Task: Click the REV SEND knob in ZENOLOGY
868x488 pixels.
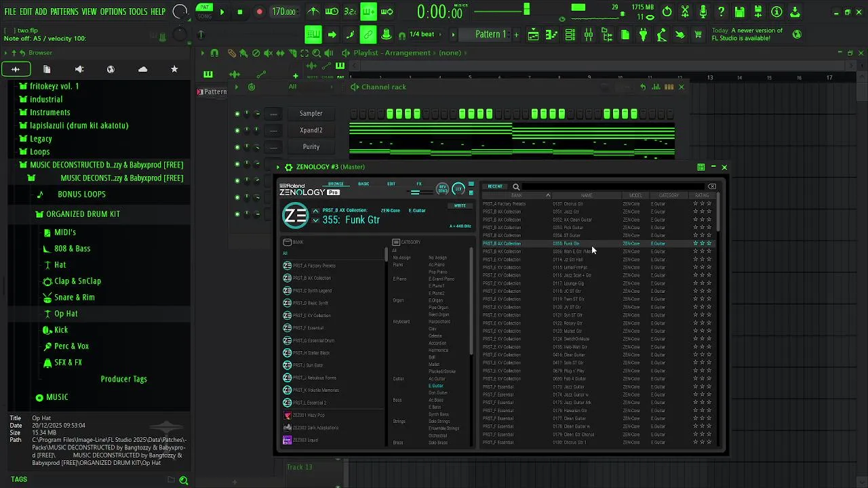Action: coord(443,188)
